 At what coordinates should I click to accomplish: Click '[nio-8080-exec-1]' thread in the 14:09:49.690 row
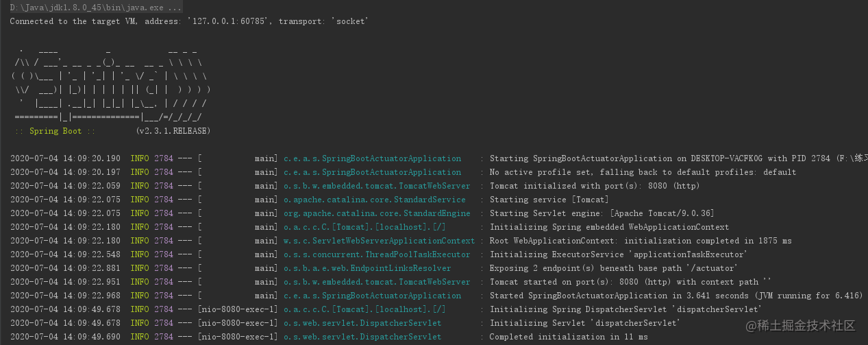click(x=238, y=337)
